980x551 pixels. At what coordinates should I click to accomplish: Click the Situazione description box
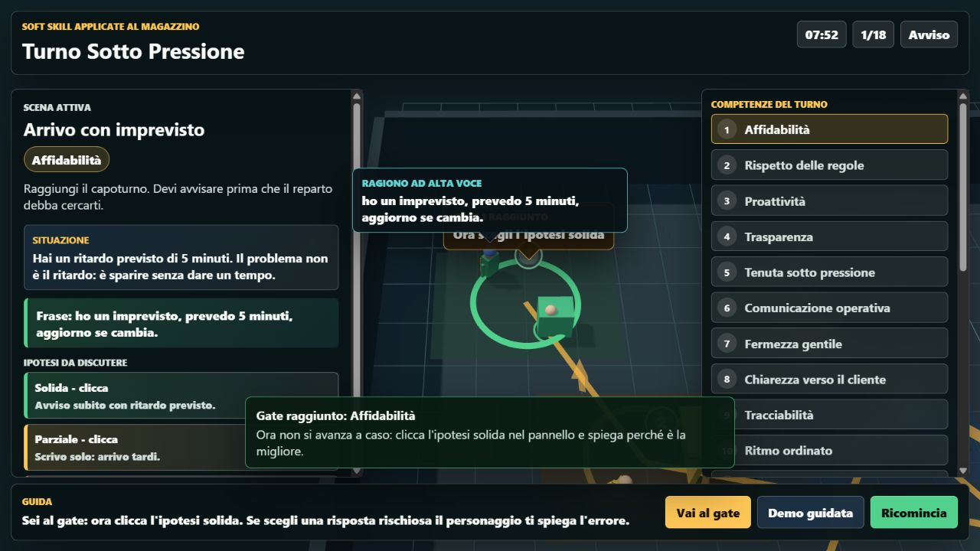point(181,257)
